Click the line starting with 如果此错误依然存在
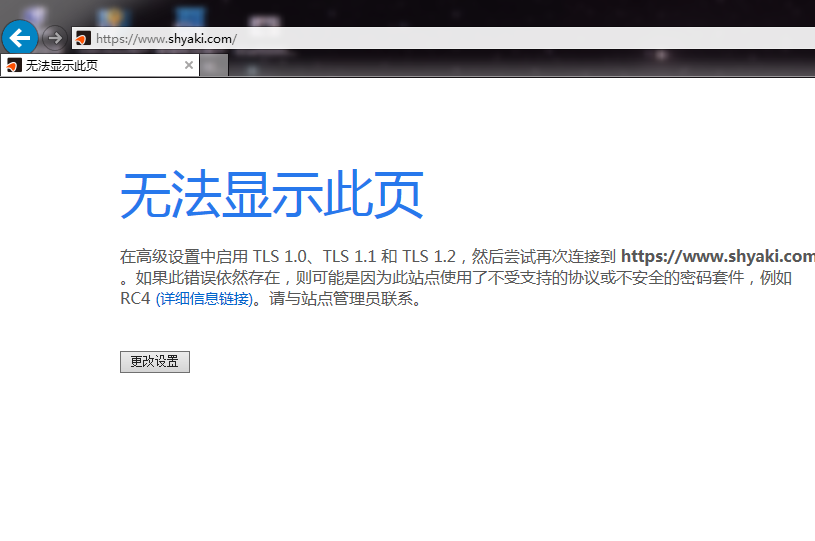Viewport: 815px width, 541px height. point(456,278)
